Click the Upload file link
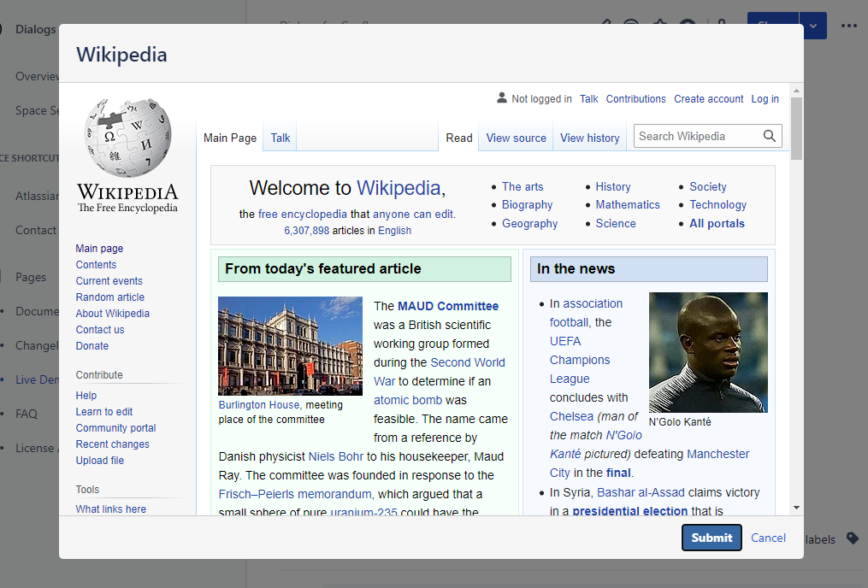Screen dimensions: 868x588 click(100, 460)
